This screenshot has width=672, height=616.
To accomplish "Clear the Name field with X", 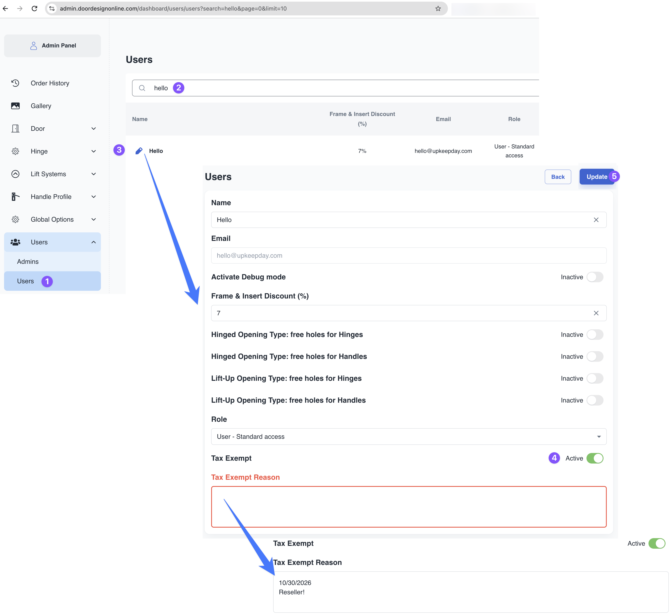I will click(x=596, y=220).
